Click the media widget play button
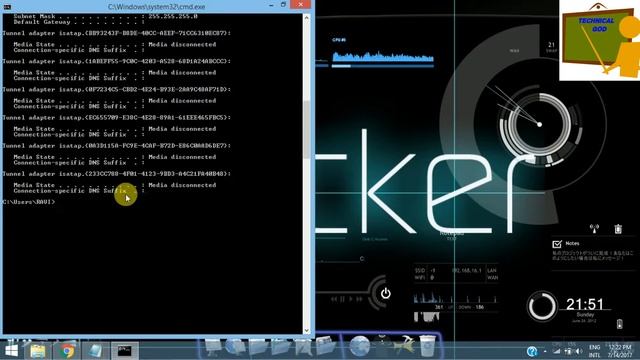This screenshot has width=640, height=360. pyautogui.click(x=350, y=299)
